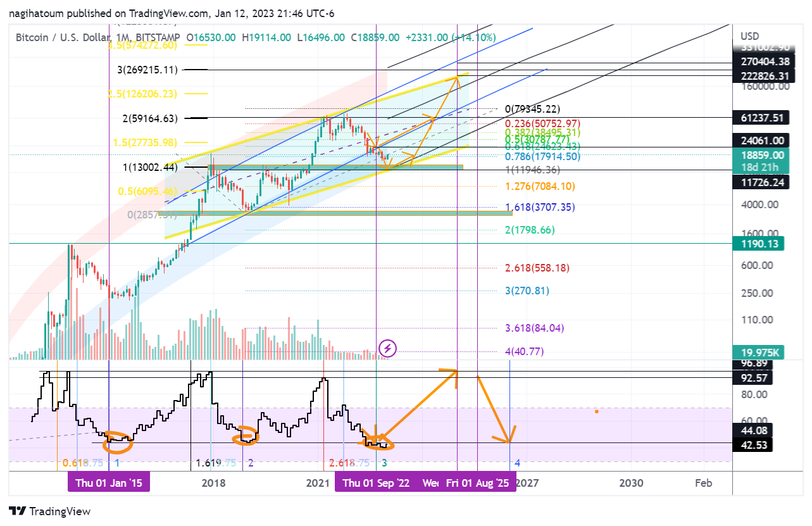Click the Fibonacci label '2(59164.63)'
The height and width of the screenshot is (526, 812).
151,118
